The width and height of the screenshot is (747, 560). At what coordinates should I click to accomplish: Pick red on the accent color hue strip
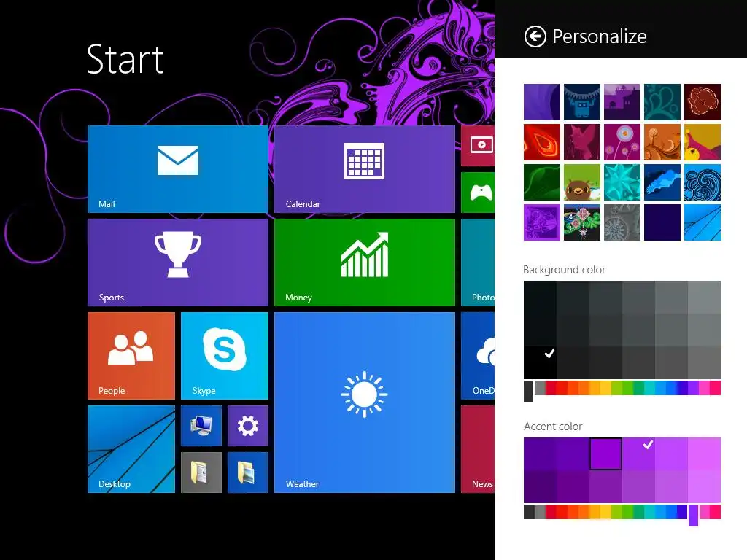(x=561, y=512)
